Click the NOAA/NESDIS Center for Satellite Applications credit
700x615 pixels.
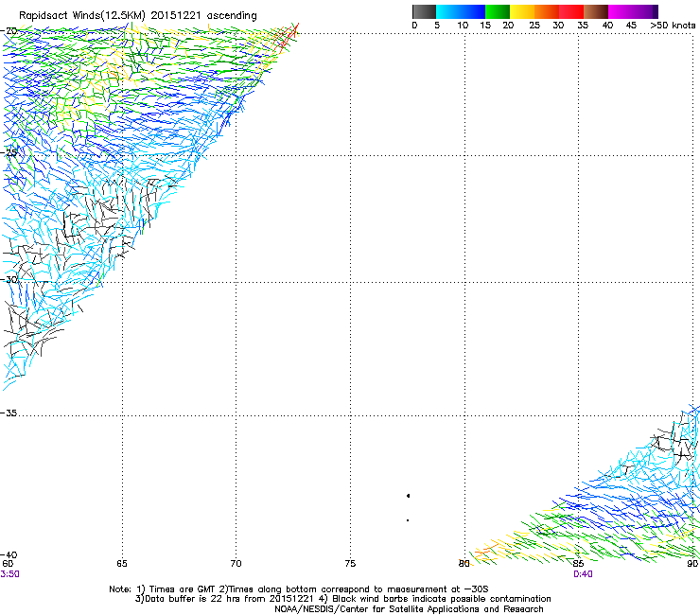pos(409,609)
